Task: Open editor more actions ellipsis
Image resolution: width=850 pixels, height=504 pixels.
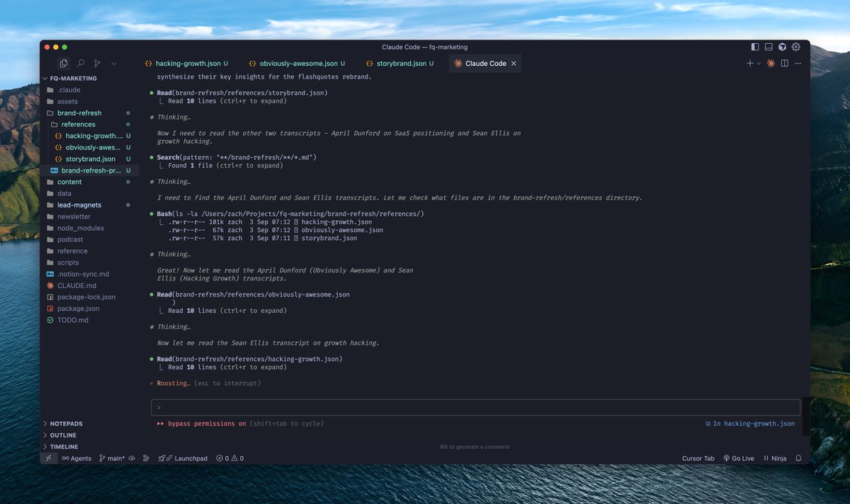Action: pos(798,63)
